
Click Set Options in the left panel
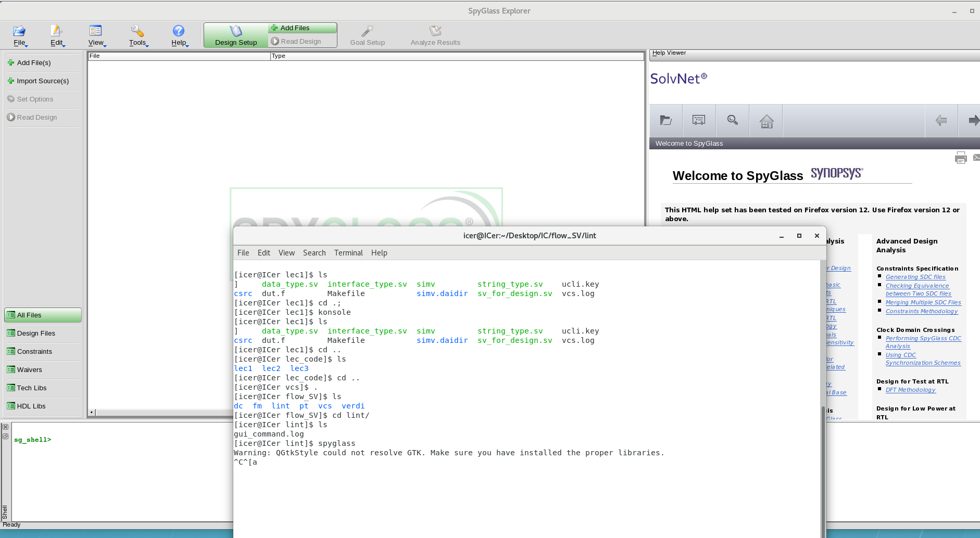click(x=43, y=99)
